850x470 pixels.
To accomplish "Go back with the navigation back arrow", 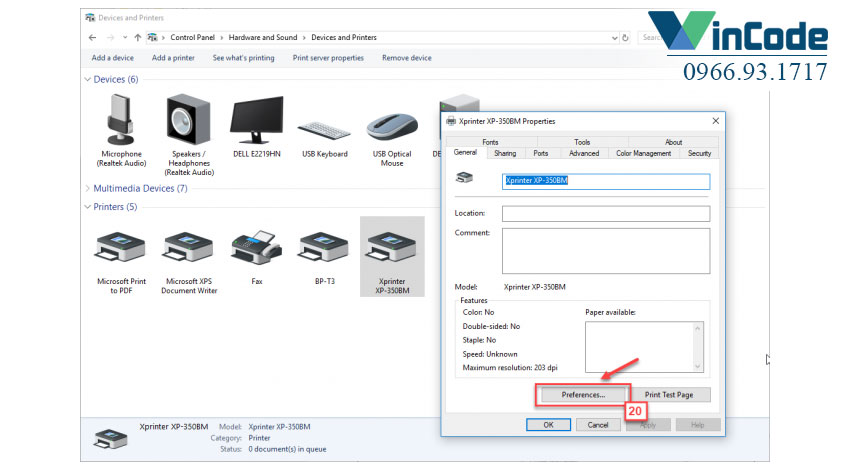I will 93,37.
